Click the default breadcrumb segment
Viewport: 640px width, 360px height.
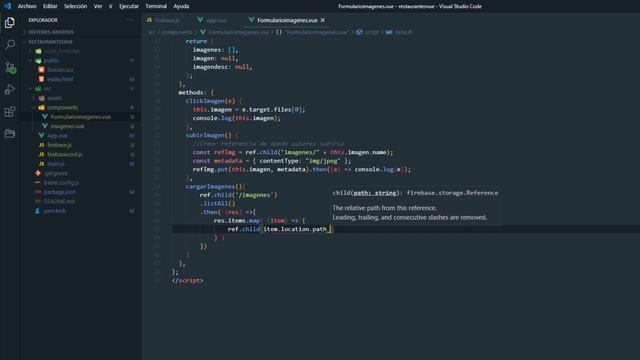(404, 32)
